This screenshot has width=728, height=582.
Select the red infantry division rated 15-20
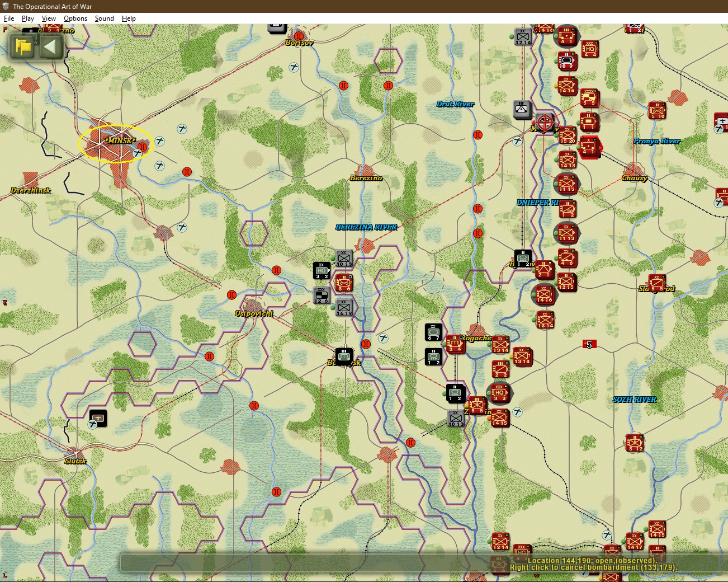568,135
